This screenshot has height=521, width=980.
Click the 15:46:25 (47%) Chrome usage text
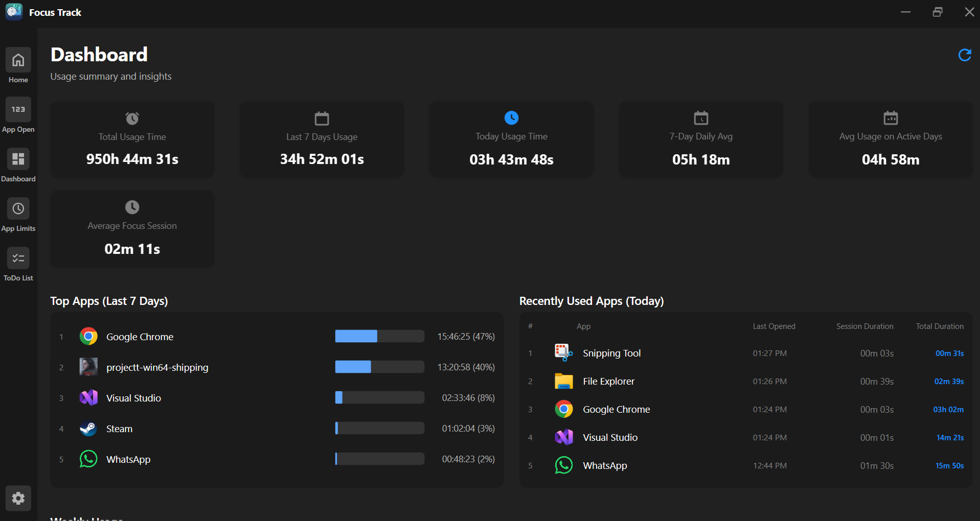(x=466, y=337)
